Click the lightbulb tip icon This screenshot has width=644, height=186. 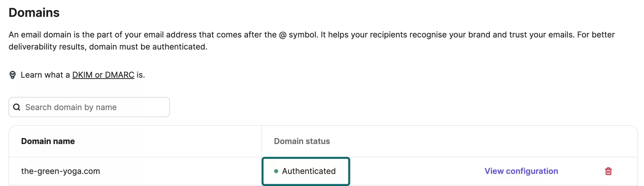click(13, 75)
